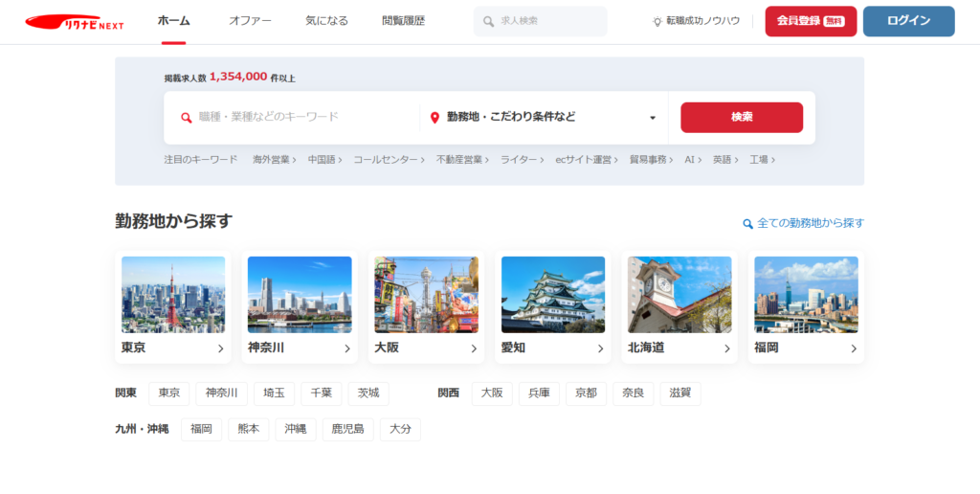
Task: Click the red location pin icon
Action: (x=434, y=118)
